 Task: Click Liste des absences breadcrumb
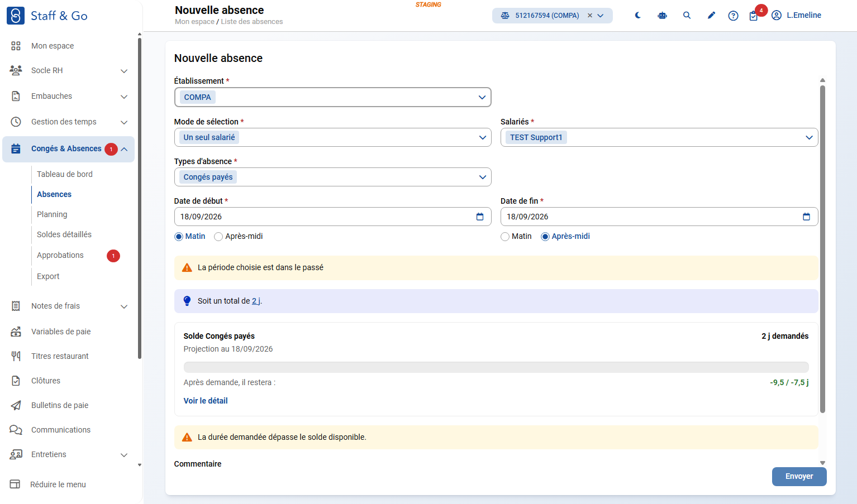(252, 22)
